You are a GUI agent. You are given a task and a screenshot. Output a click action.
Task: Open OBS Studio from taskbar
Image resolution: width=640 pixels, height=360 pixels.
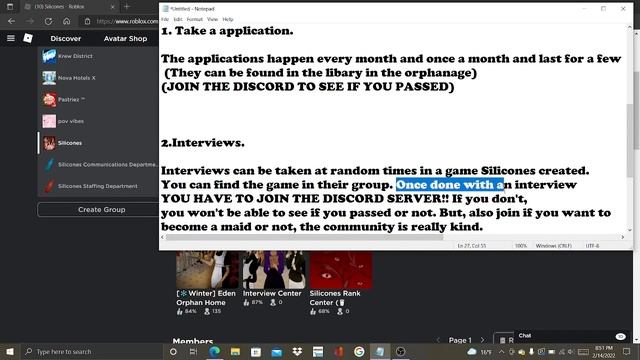(400, 351)
